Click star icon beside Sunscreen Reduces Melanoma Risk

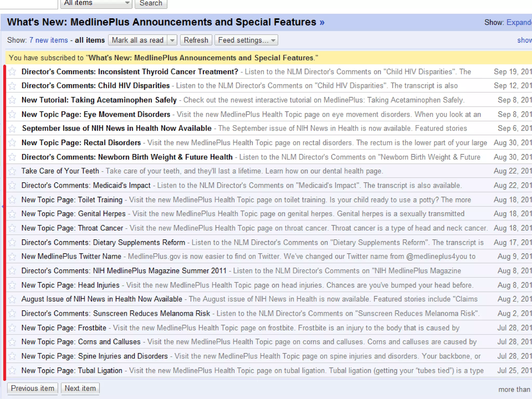[12, 313]
